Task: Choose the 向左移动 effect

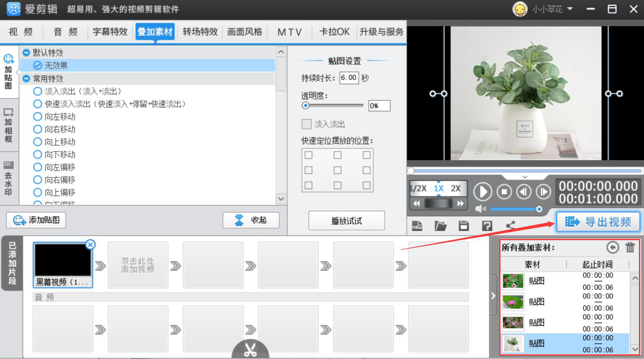Action: (x=37, y=116)
